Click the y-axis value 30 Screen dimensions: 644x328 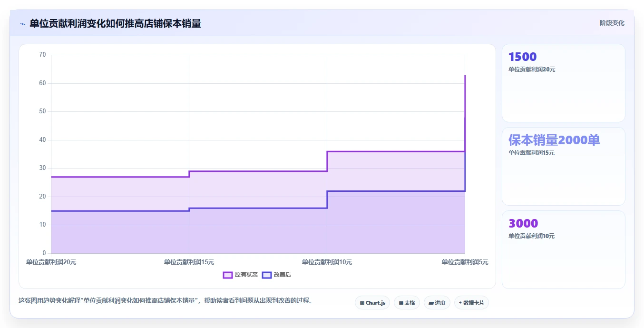pos(42,168)
